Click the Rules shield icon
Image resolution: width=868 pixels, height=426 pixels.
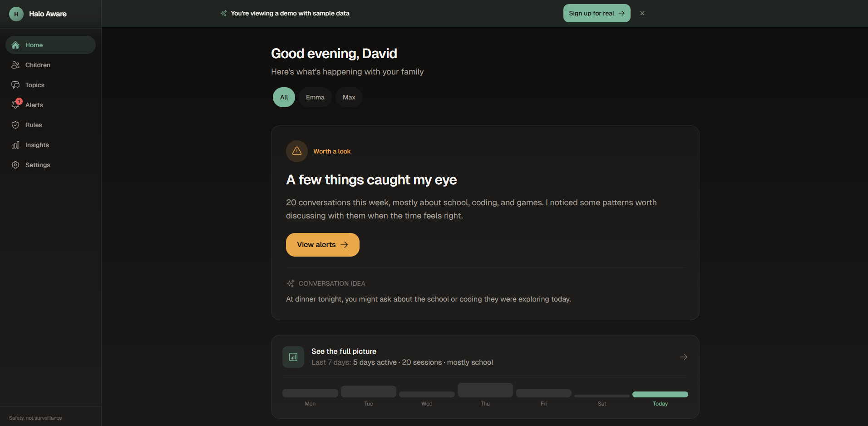coord(15,125)
